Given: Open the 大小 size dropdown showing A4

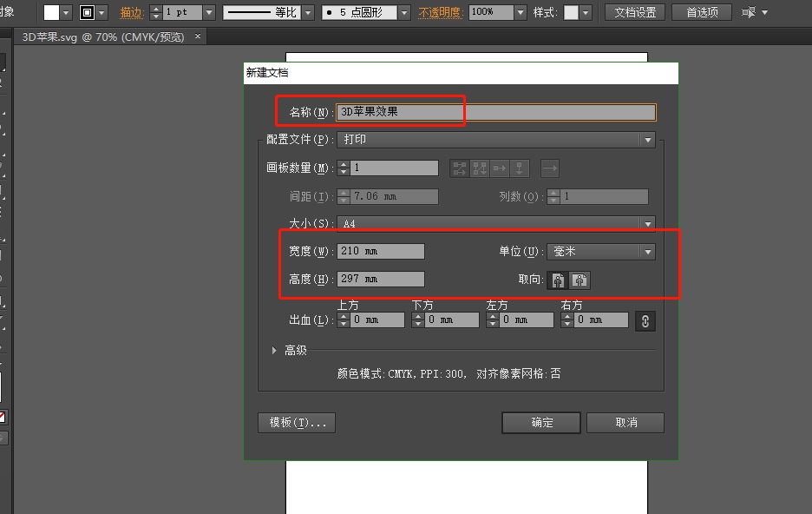Looking at the screenshot, I should 646,223.
